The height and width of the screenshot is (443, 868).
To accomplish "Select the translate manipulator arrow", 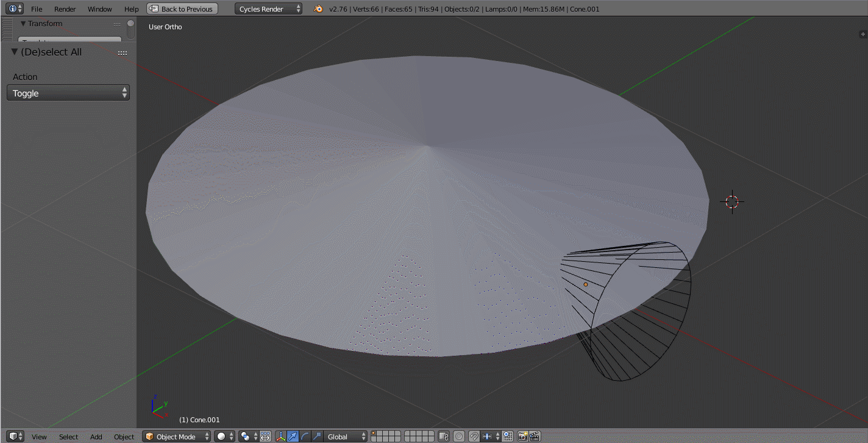I will (293, 436).
